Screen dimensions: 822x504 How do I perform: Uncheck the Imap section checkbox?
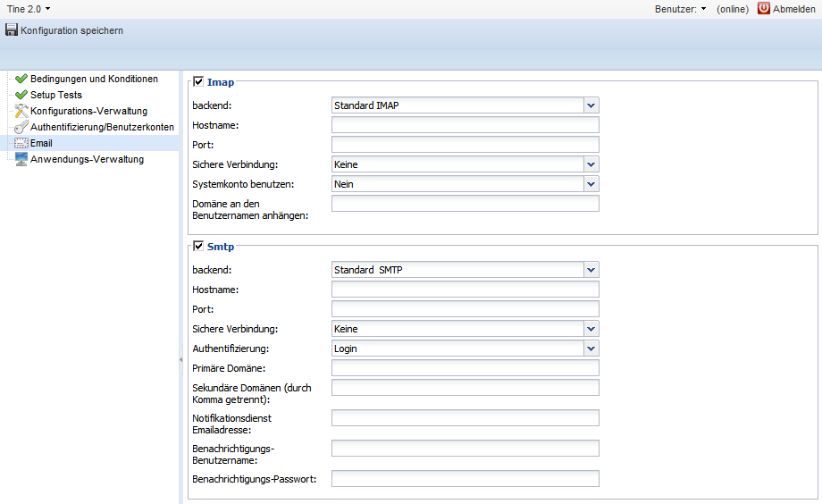pos(198,82)
